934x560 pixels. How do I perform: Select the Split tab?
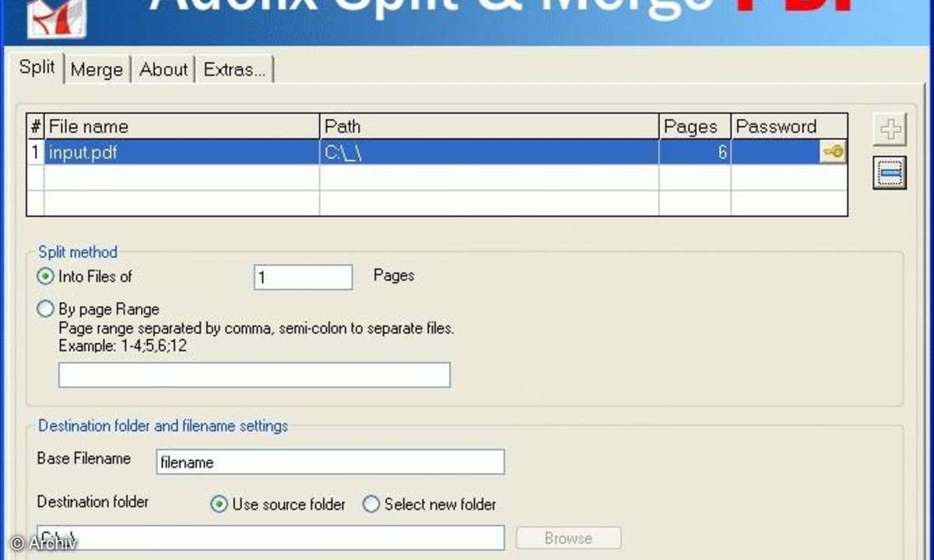click(x=37, y=67)
